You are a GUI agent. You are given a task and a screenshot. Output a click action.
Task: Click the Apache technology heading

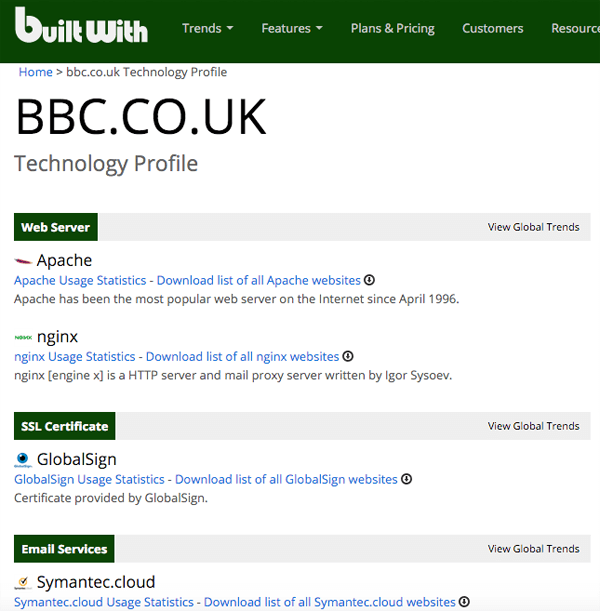point(64,261)
